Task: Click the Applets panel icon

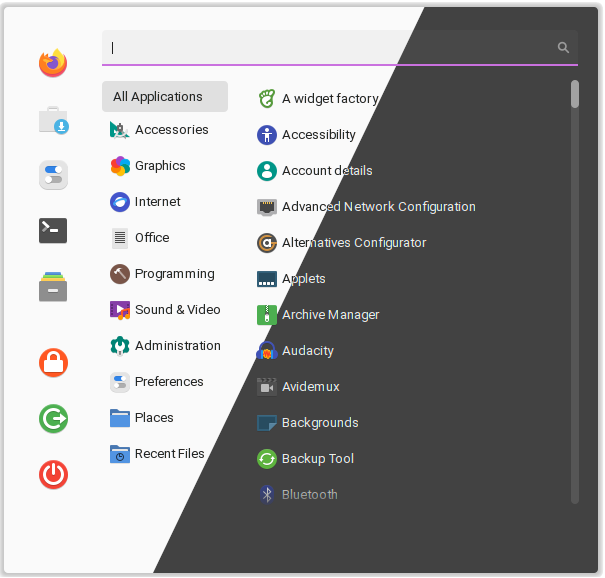Action: (267, 279)
